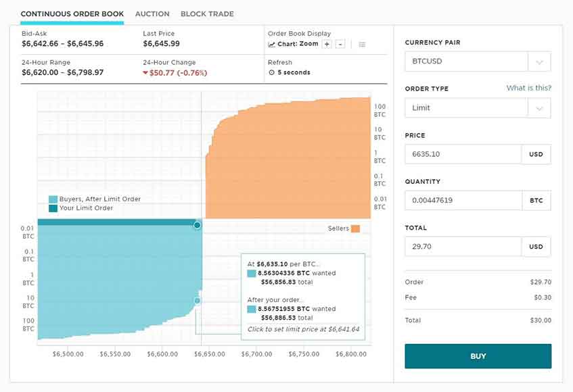Expand the BTCUSD currency pair dropdown
The image size is (573, 392).
(x=538, y=62)
